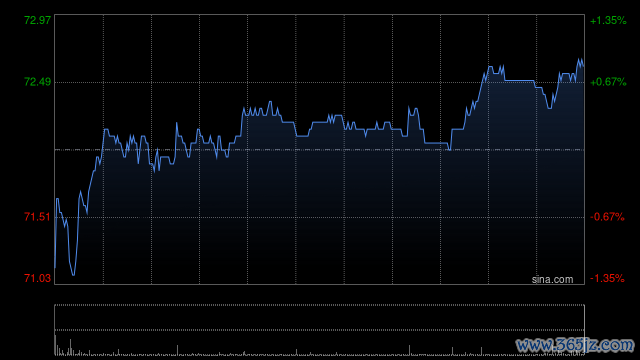640x360 pixels.
Task: Click the +1.35% percentage label
Action: click(608, 20)
